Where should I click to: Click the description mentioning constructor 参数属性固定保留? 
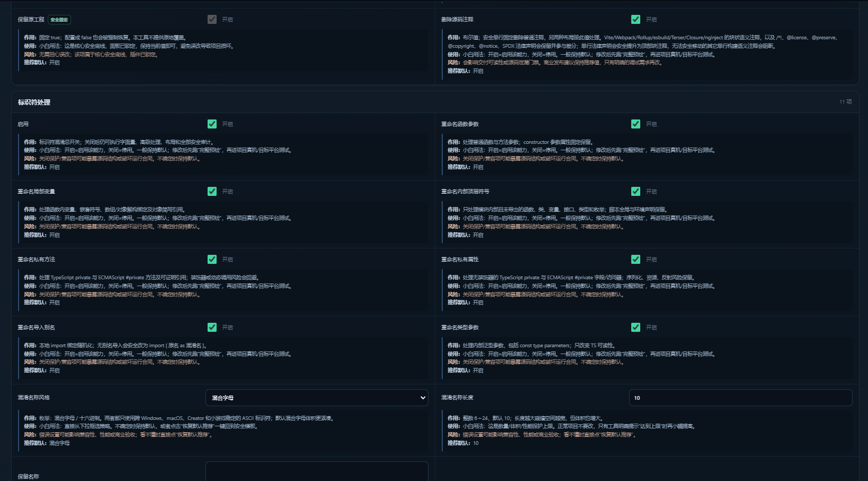pyautogui.click(x=520, y=142)
